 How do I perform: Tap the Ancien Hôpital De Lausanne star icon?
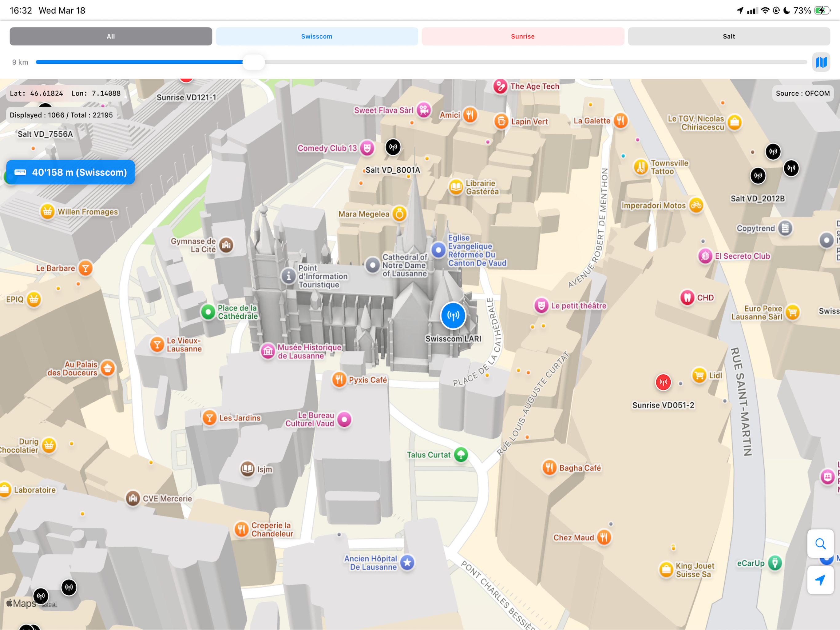(x=407, y=562)
